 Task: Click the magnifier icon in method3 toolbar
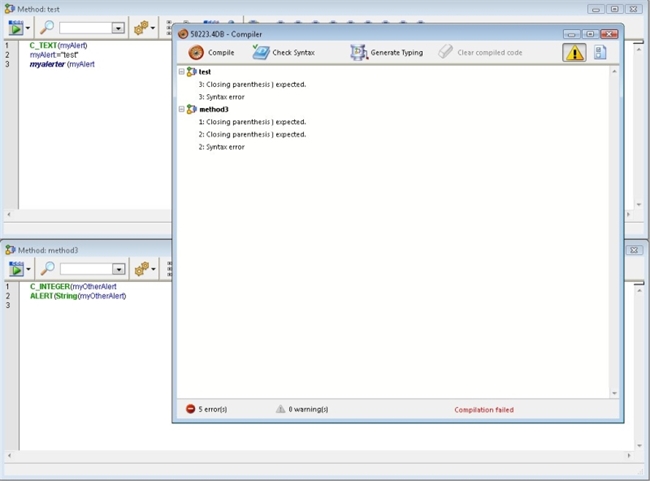coord(46,269)
